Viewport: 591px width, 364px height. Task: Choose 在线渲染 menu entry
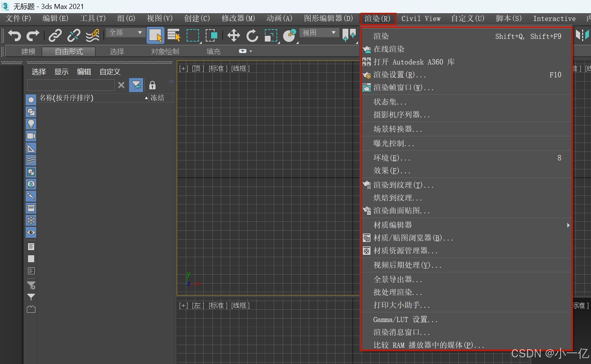[x=467, y=49]
